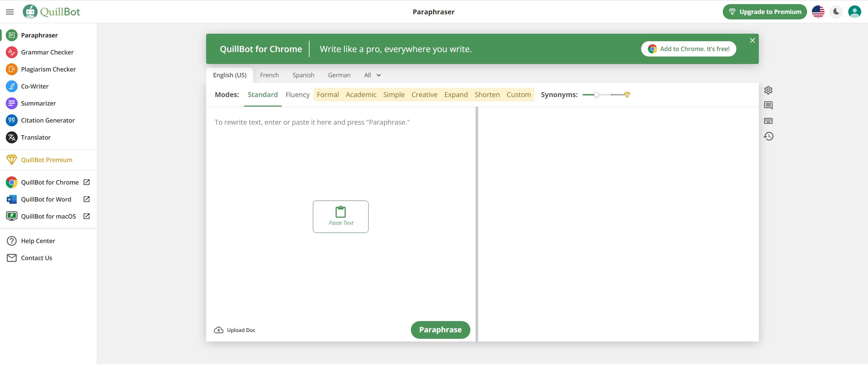Click the QuillBot logo
The height and width of the screenshot is (365, 868).
(51, 12)
